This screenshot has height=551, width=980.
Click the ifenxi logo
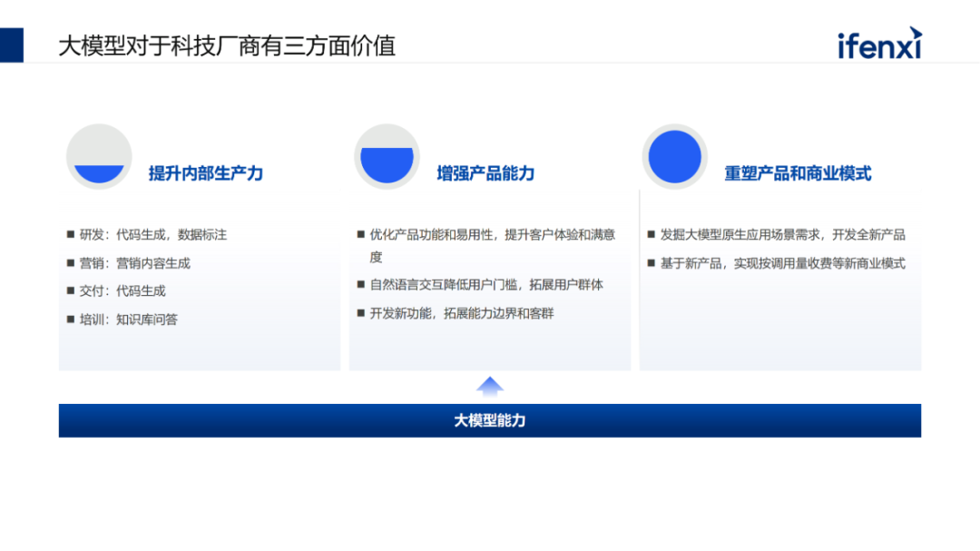(x=879, y=44)
